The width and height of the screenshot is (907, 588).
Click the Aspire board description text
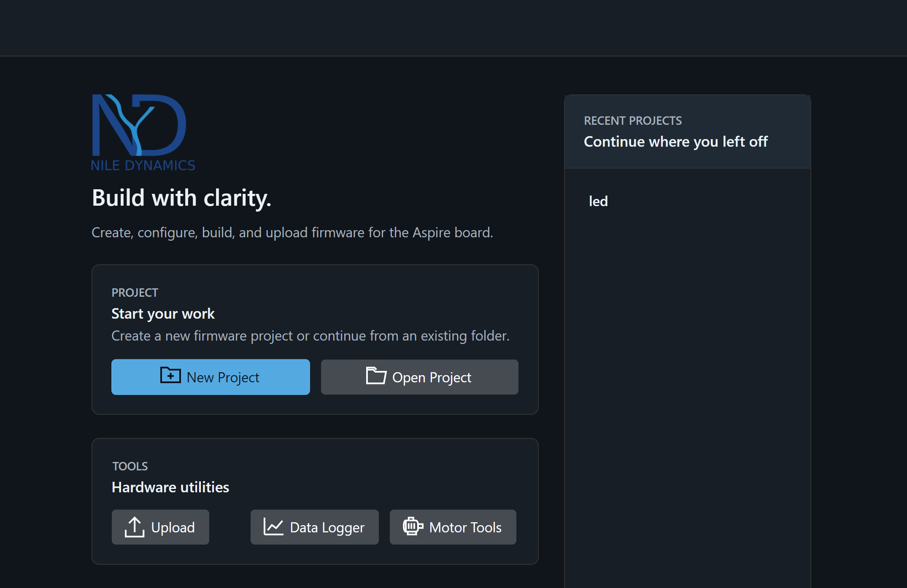(x=292, y=232)
